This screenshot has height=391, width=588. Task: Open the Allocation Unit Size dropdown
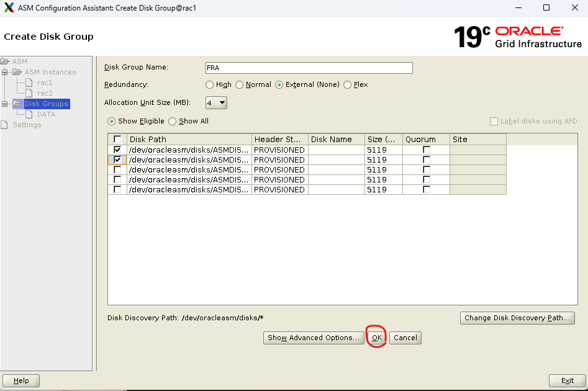pyautogui.click(x=216, y=103)
